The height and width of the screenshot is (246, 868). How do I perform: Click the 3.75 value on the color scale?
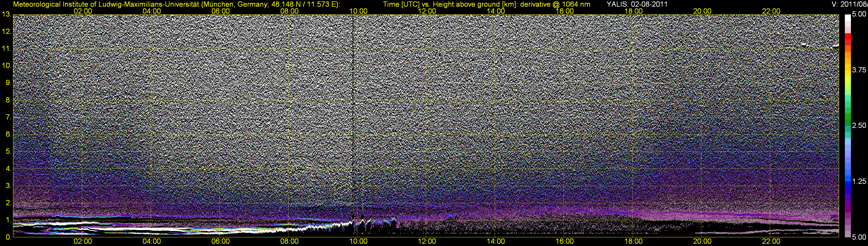(x=859, y=70)
